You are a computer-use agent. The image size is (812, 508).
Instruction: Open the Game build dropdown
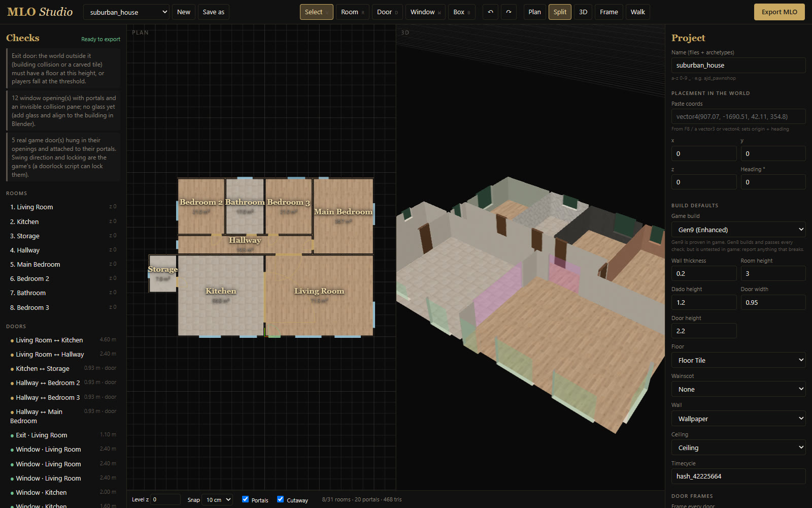738,230
